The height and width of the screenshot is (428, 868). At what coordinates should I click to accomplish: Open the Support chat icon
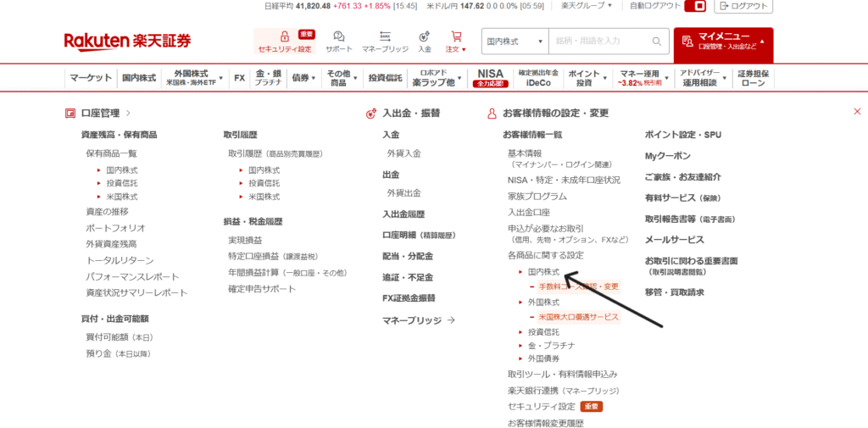point(339,36)
